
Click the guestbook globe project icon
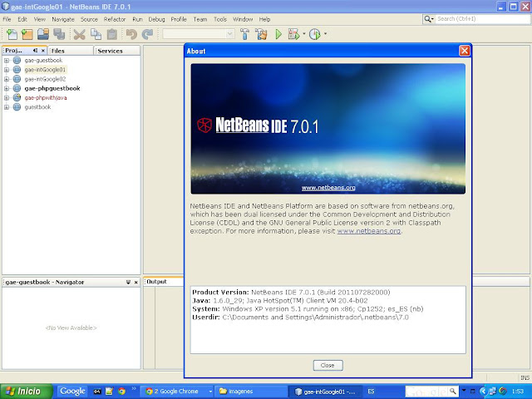[x=17, y=107]
